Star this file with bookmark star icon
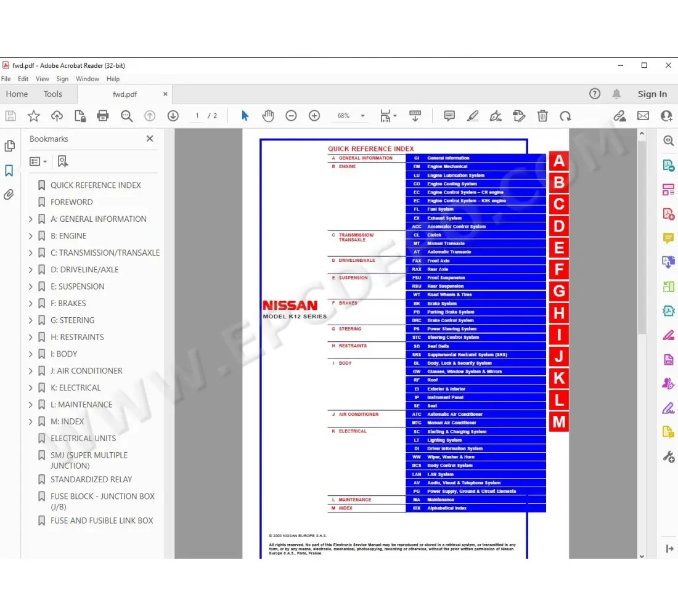The height and width of the screenshot is (616, 678). [34, 116]
